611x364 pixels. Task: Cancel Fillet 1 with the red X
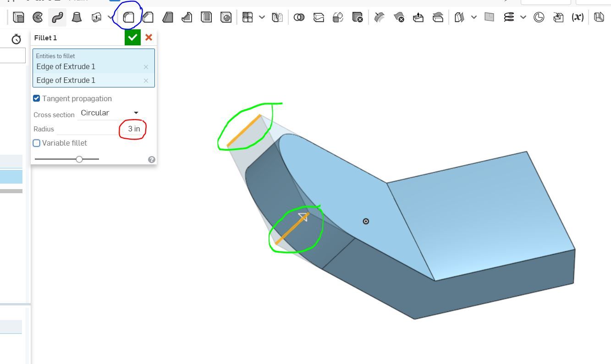coord(149,37)
